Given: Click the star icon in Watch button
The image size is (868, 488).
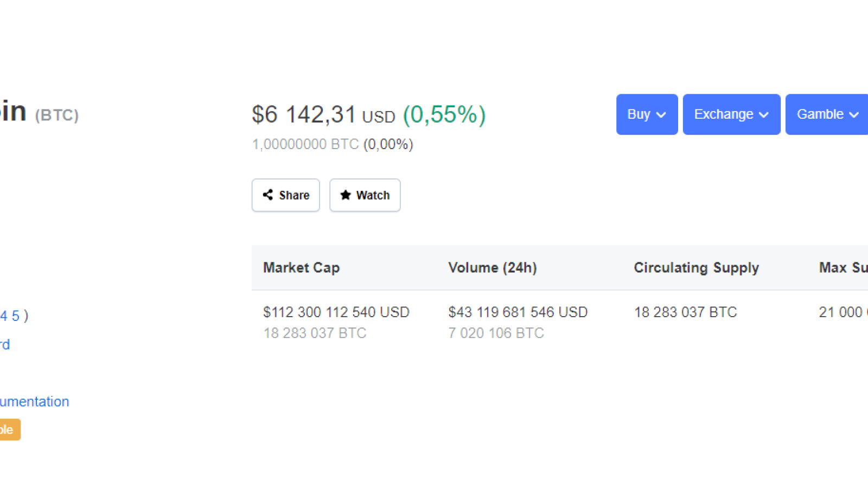Looking at the screenshot, I should click(346, 195).
